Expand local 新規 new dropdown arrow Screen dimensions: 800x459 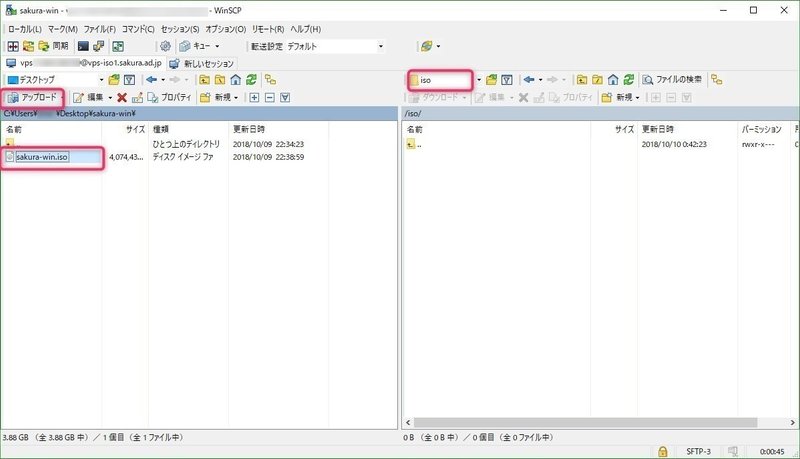click(236, 97)
